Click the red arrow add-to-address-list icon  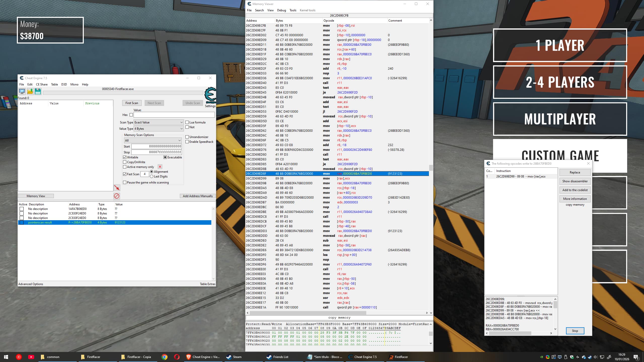click(117, 188)
